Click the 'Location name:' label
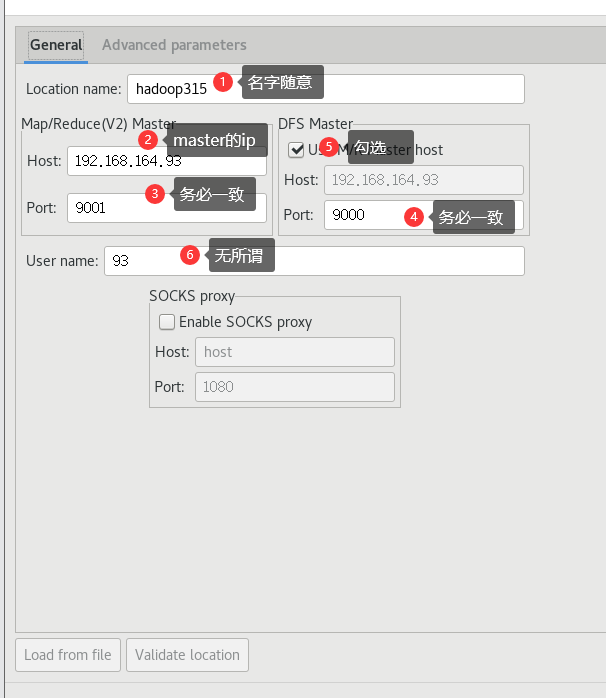The image size is (606, 698). click(x=73, y=89)
